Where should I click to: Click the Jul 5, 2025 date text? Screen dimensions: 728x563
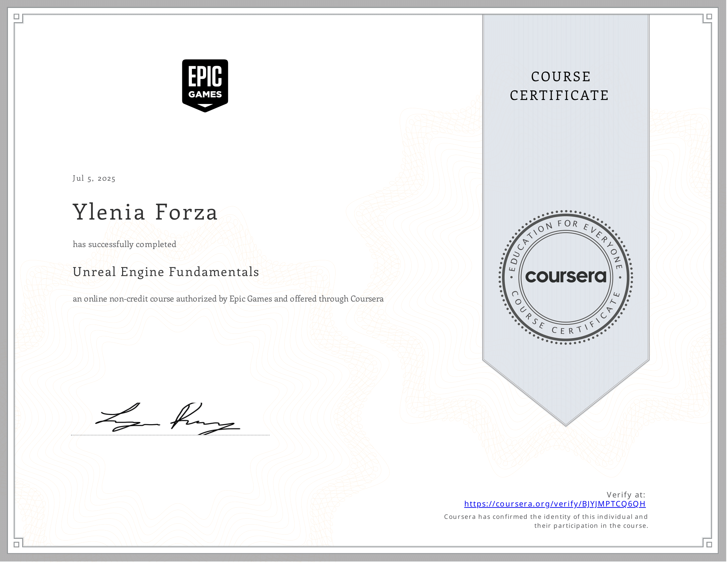point(94,179)
